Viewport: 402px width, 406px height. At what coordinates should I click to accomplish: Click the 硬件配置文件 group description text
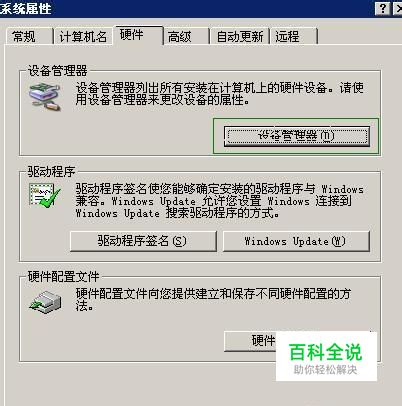point(213,299)
